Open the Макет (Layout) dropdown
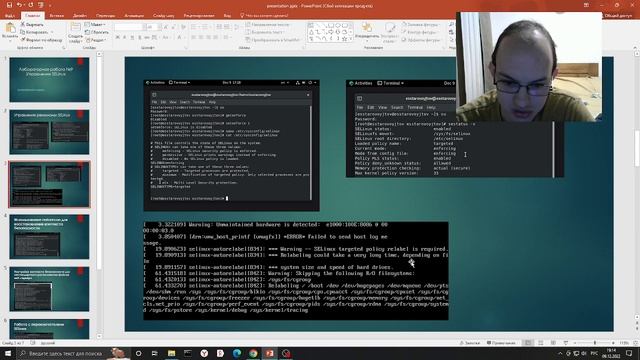Viewport: 640px width, 360px height. pos(95,24)
